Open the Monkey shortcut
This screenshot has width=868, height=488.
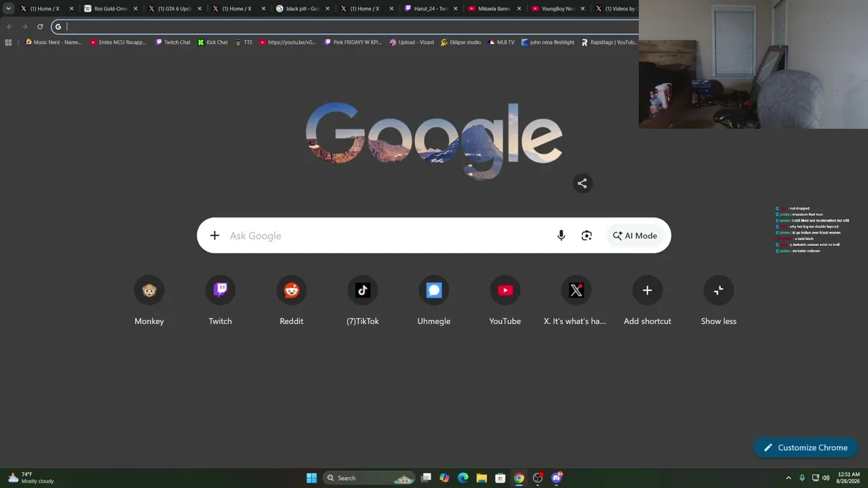pos(149,302)
